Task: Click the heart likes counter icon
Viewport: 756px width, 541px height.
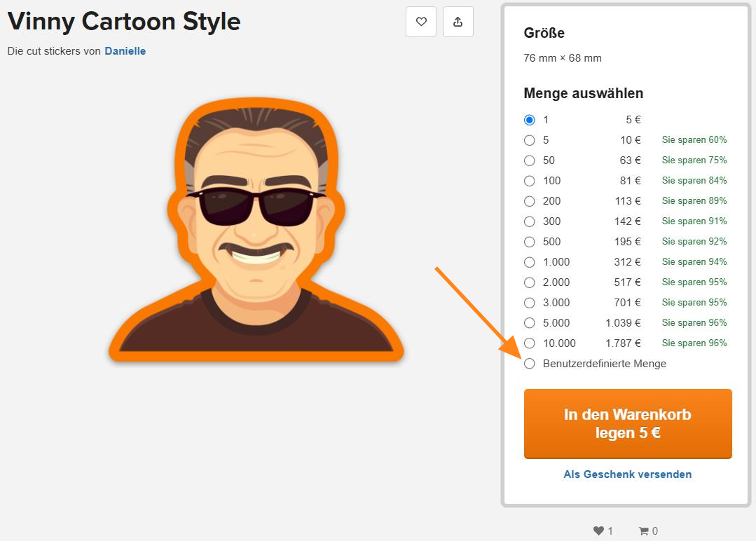Action: pyautogui.click(x=598, y=531)
